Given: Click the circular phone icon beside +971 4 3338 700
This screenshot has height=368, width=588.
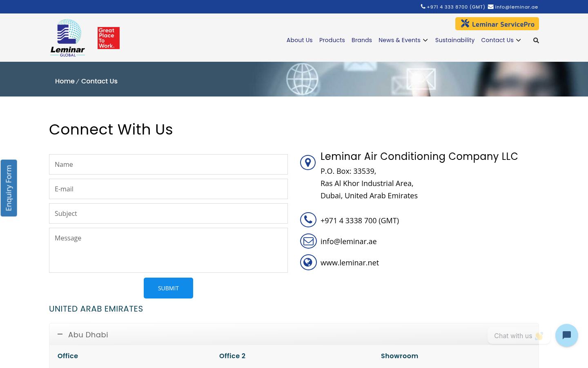Looking at the screenshot, I should pyautogui.click(x=308, y=220).
